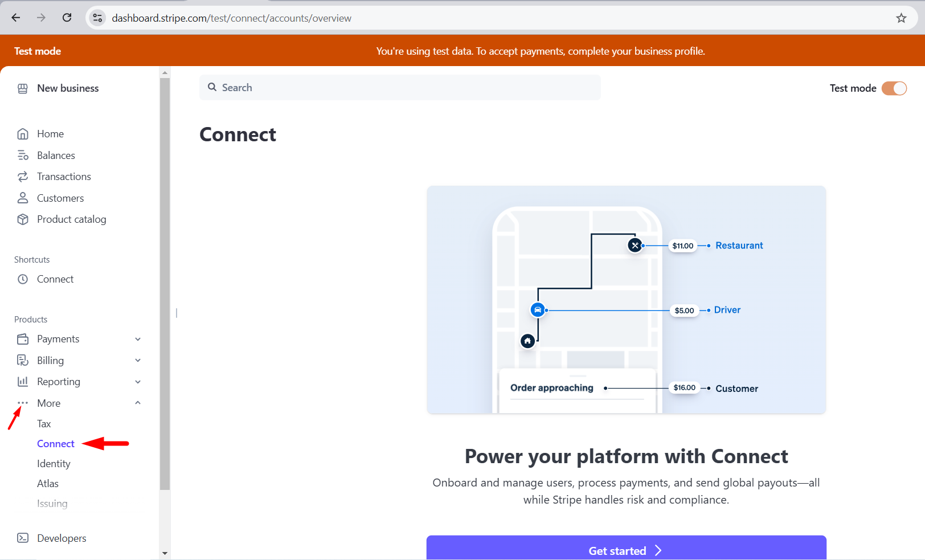Go back with the browser back arrow

16,18
